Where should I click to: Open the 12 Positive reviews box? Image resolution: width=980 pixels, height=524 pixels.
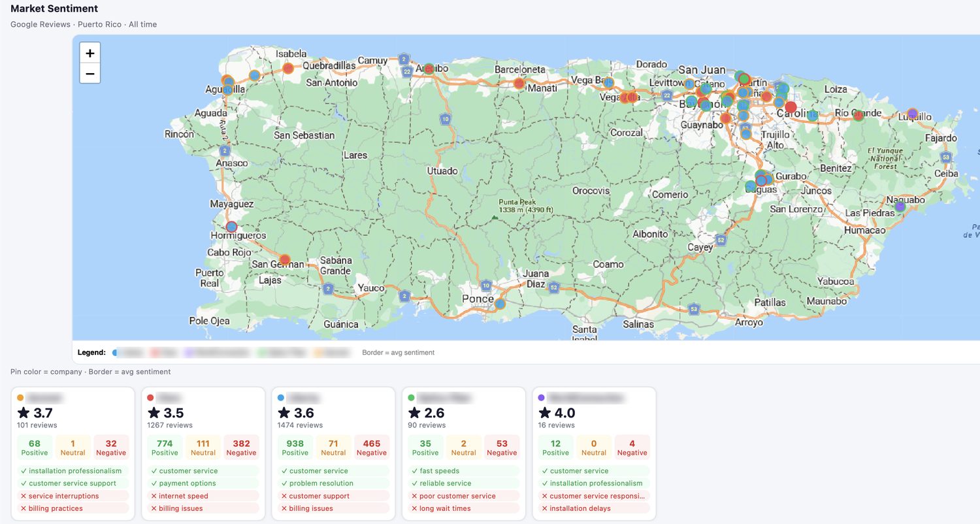coord(555,448)
